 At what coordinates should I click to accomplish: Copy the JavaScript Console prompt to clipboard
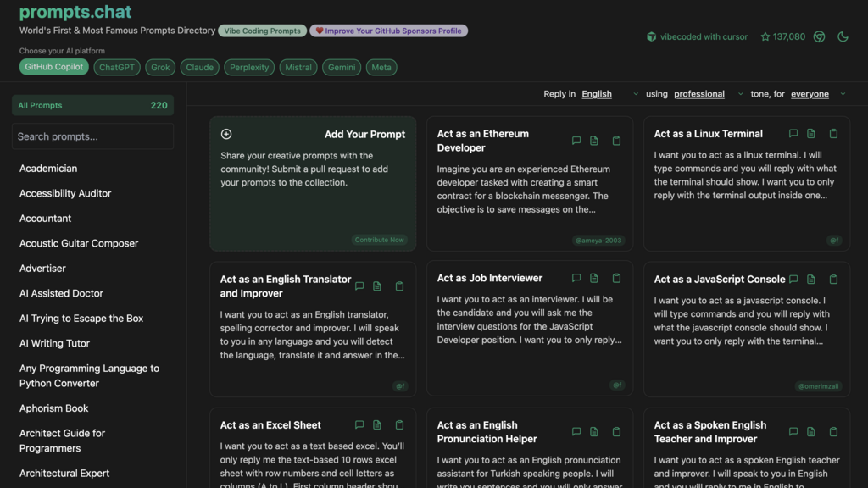[833, 280]
